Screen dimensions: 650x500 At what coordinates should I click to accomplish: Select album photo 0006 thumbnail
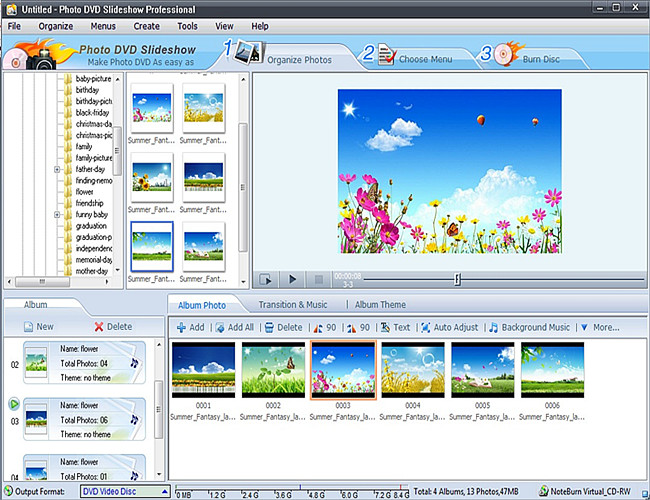(553, 370)
